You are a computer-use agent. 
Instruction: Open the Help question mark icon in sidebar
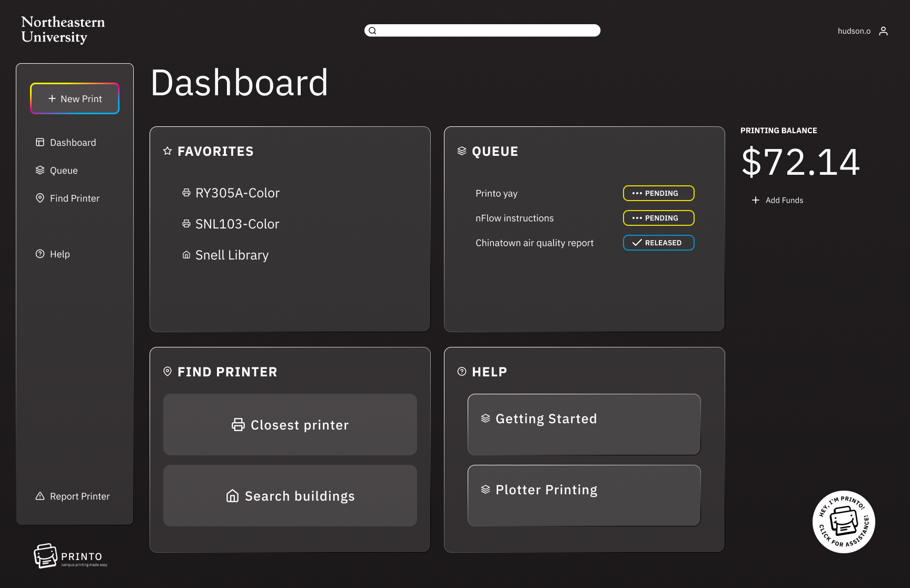point(39,254)
